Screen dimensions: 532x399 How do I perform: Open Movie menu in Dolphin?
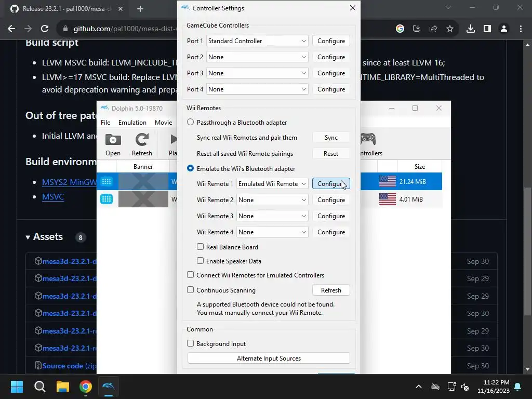pyautogui.click(x=164, y=123)
